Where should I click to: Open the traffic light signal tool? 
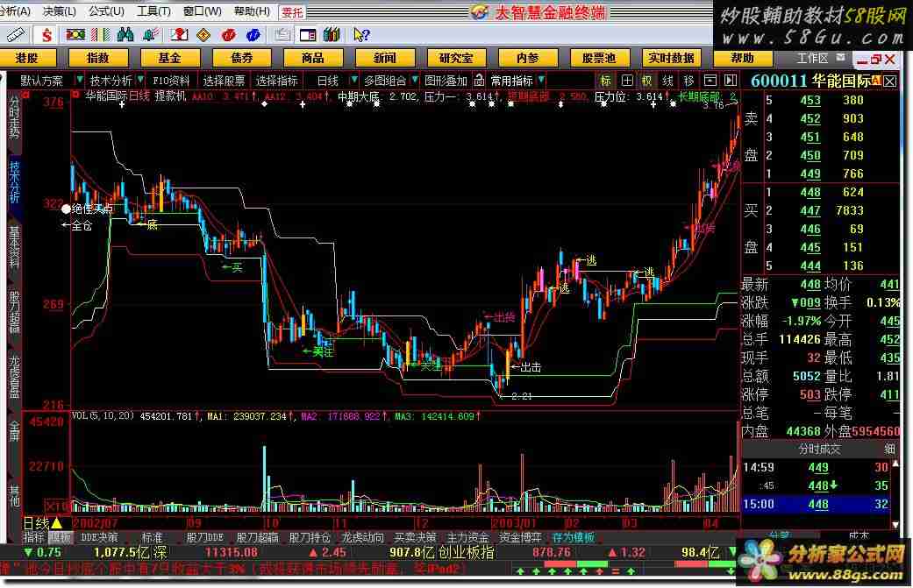point(75,35)
